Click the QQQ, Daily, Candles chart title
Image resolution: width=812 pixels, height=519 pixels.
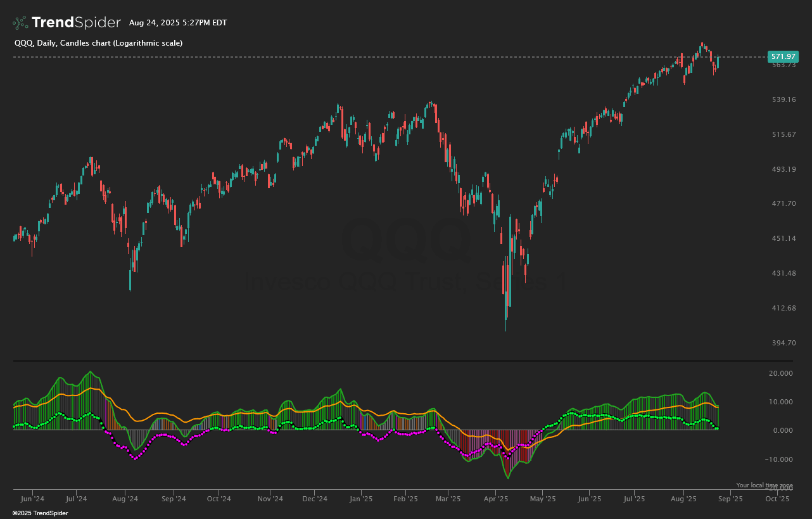click(98, 43)
